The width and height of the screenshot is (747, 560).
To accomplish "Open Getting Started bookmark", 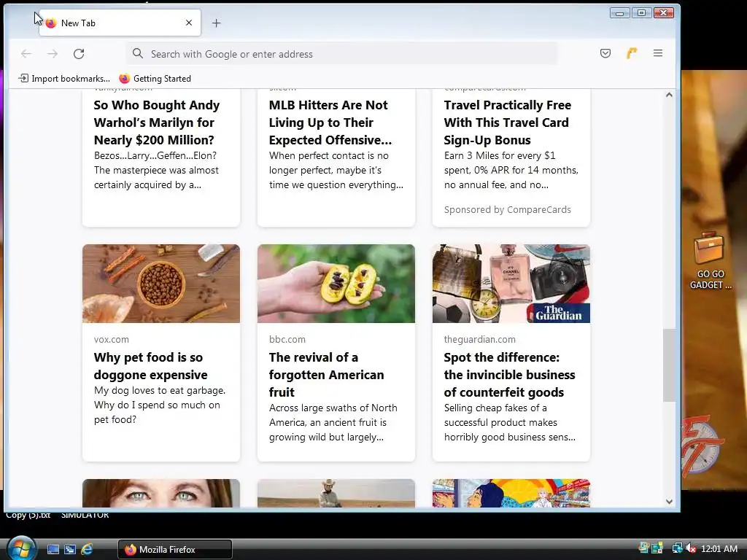I will tap(155, 79).
